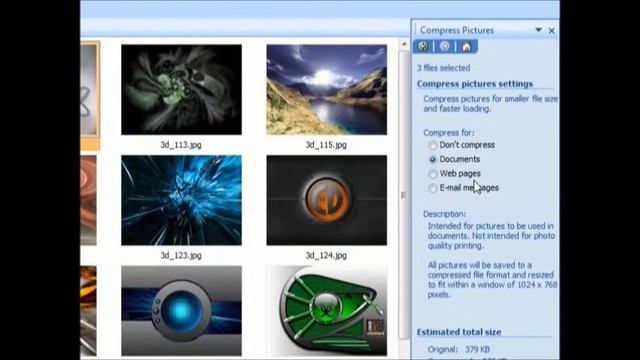Click the Compress Pictures pane title
The height and width of the screenshot is (360, 640).
pyautogui.click(x=457, y=30)
